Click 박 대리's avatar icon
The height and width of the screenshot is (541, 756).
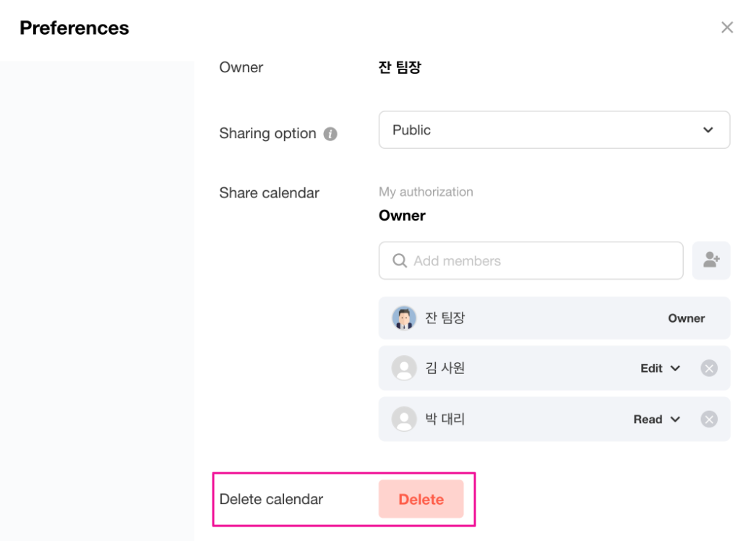404,419
